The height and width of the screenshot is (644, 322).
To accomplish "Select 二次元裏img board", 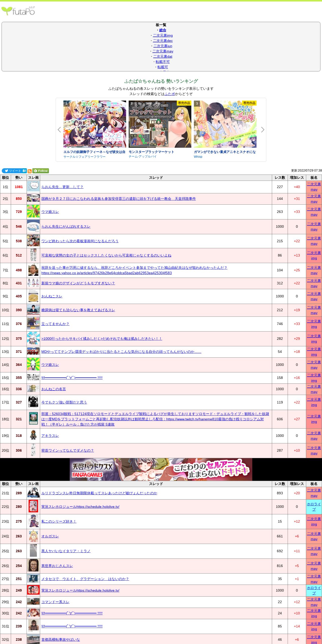I will (x=163, y=35).
